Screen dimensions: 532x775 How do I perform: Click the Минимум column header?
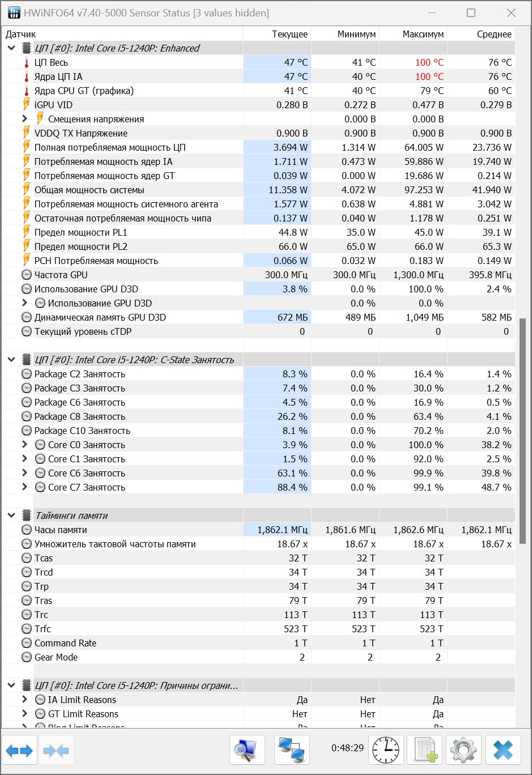[x=345, y=34]
